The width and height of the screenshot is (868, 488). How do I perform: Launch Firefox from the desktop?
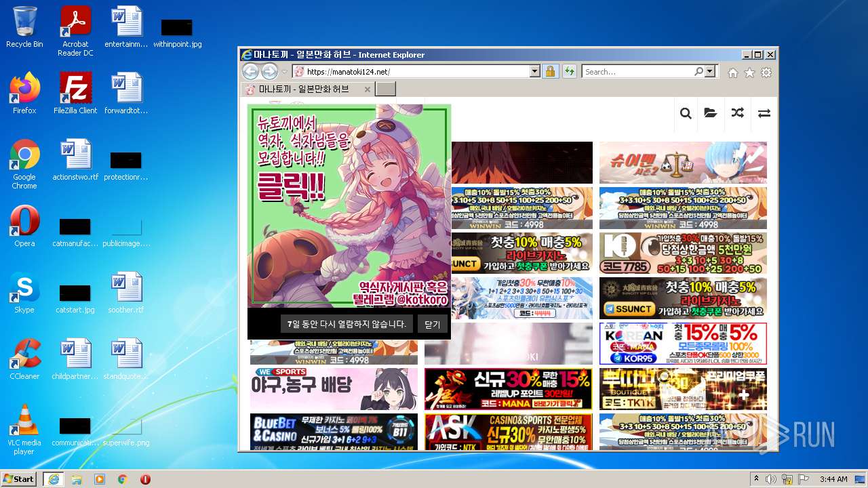[24, 94]
